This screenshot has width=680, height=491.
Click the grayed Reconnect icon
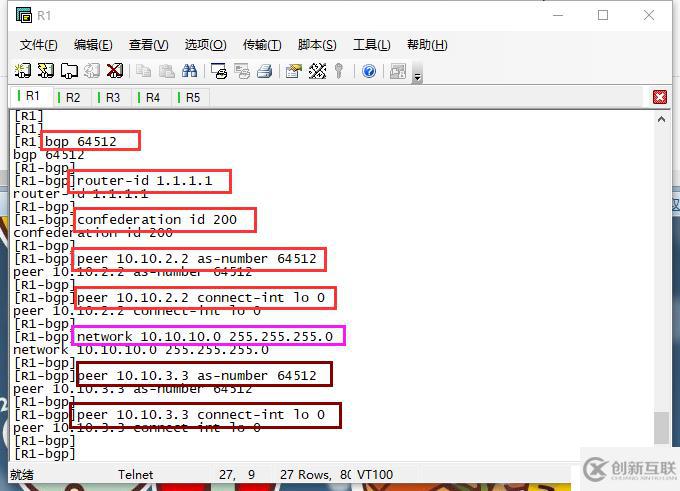tap(92, 71)
